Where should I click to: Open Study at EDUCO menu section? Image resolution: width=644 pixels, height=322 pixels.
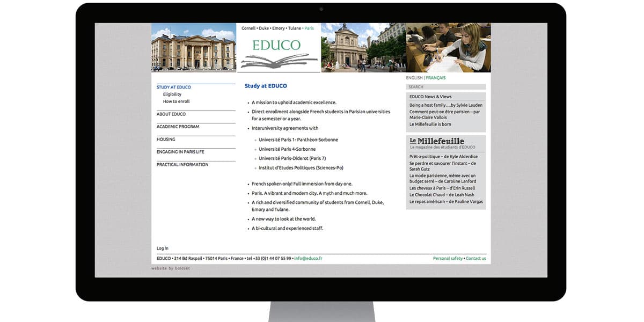173,87
